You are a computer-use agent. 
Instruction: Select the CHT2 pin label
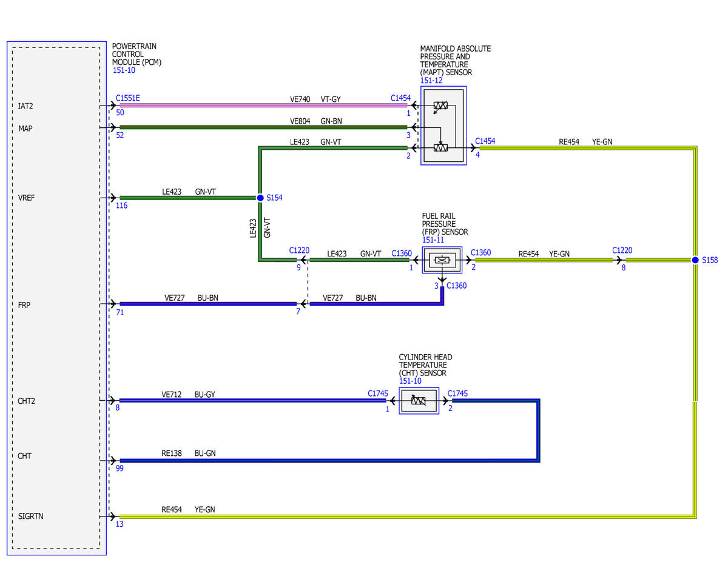pos(27,401)
